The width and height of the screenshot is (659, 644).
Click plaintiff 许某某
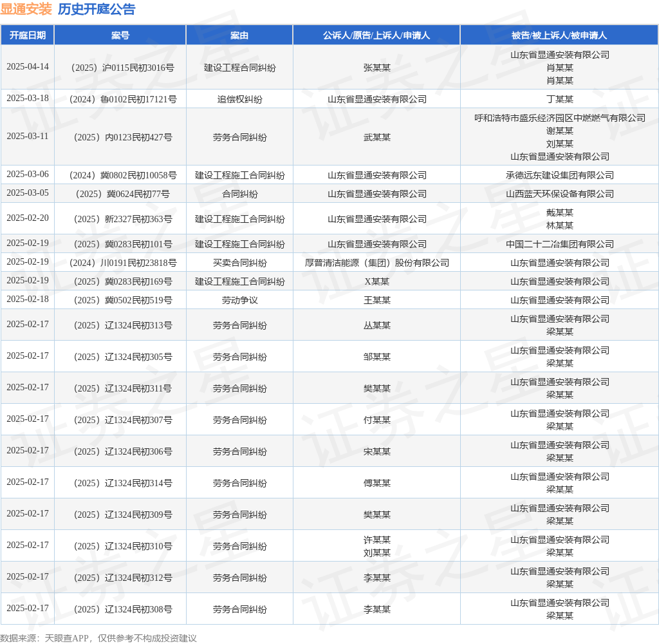point(377,540)
